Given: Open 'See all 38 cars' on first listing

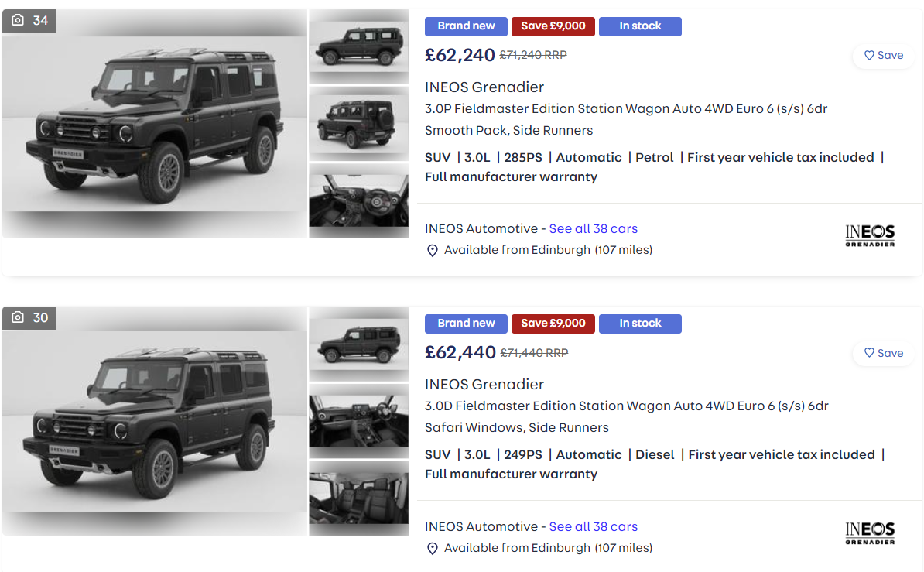Looking at the screenshot, I should point(594,229).
